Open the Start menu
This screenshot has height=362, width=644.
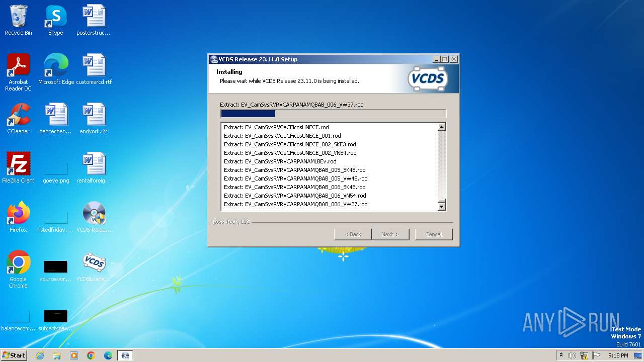(x=14, y=355)
